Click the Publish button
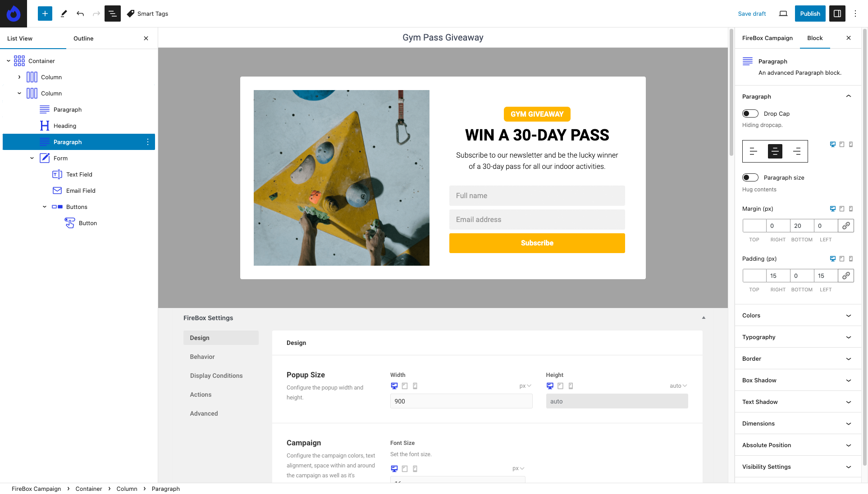 [x=809, y=14]
